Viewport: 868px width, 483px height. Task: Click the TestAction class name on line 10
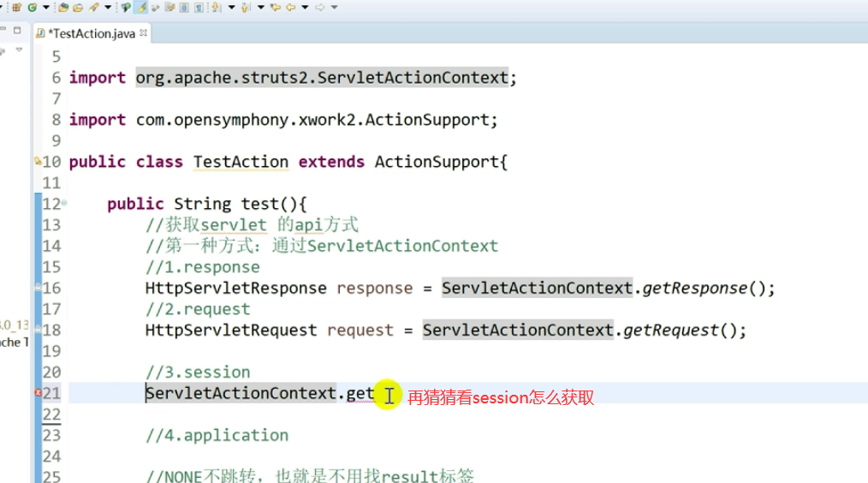pyautogui.click(x=241, y=162)
